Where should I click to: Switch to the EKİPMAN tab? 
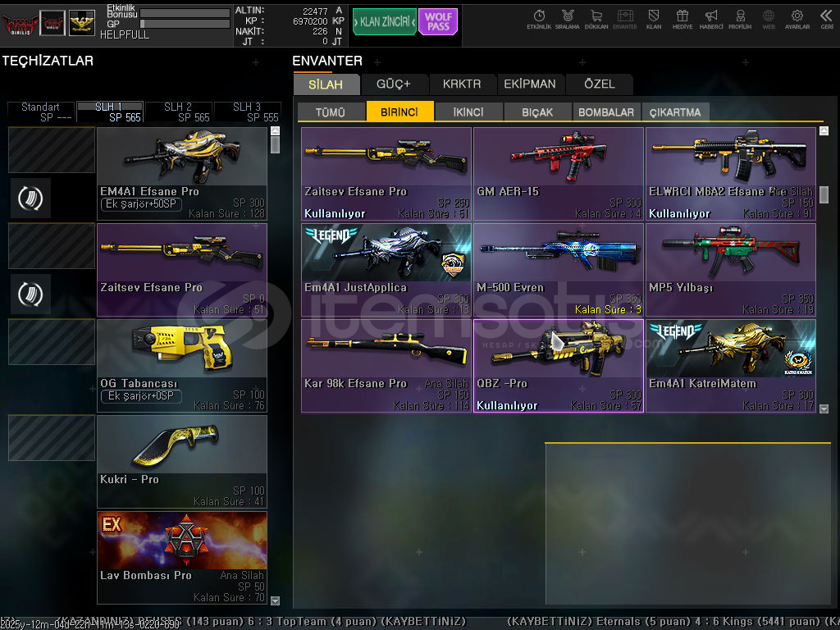[530, 84]
